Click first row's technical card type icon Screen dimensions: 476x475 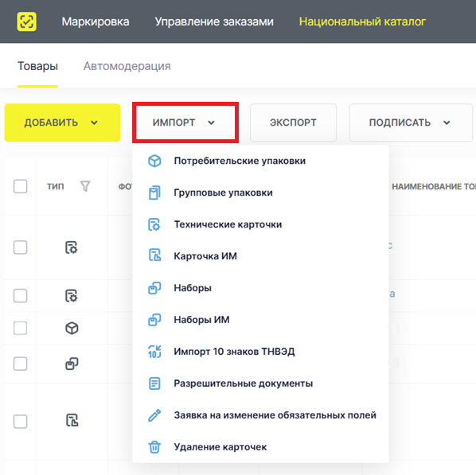pyautogui.click(x=72, y=247)
